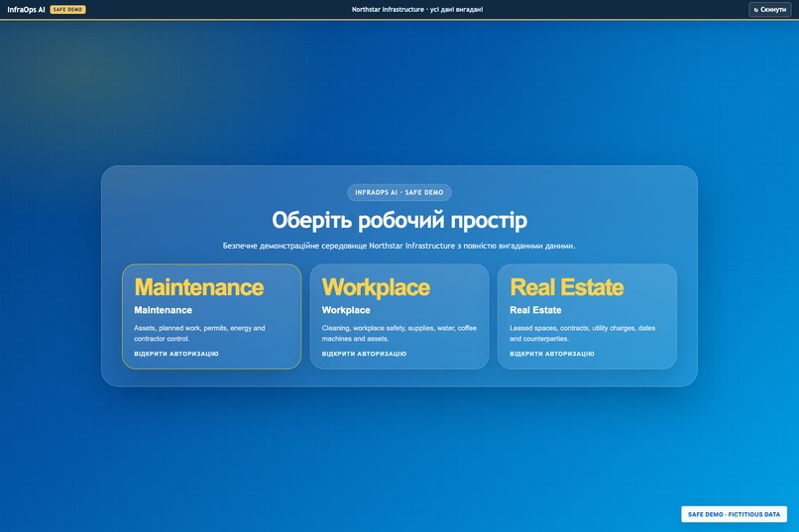Click the subtitle starting with Безпечне демонстраційне
Viewport: 799px width, 532px height.
point(399,246)
